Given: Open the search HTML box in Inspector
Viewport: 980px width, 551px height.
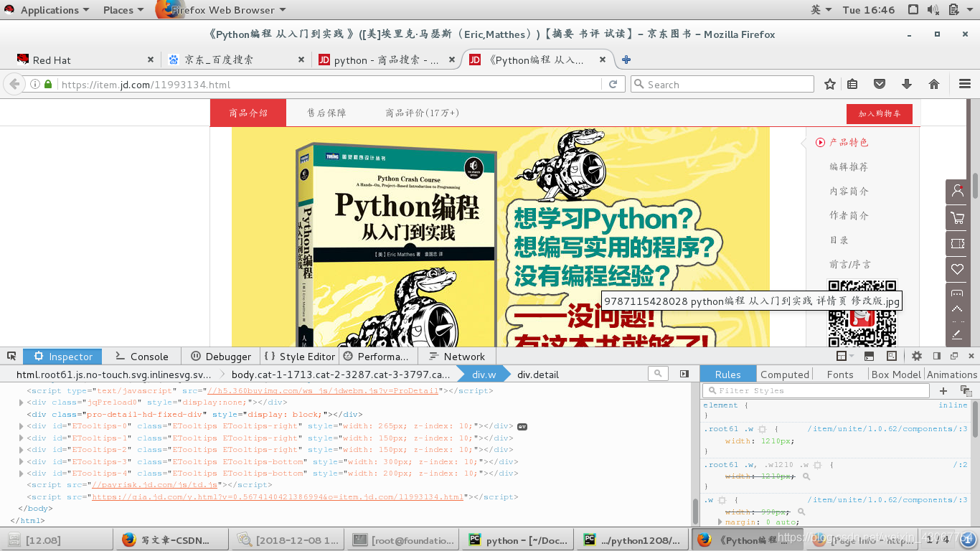Looking at the screenshot, I should [658, 374].
